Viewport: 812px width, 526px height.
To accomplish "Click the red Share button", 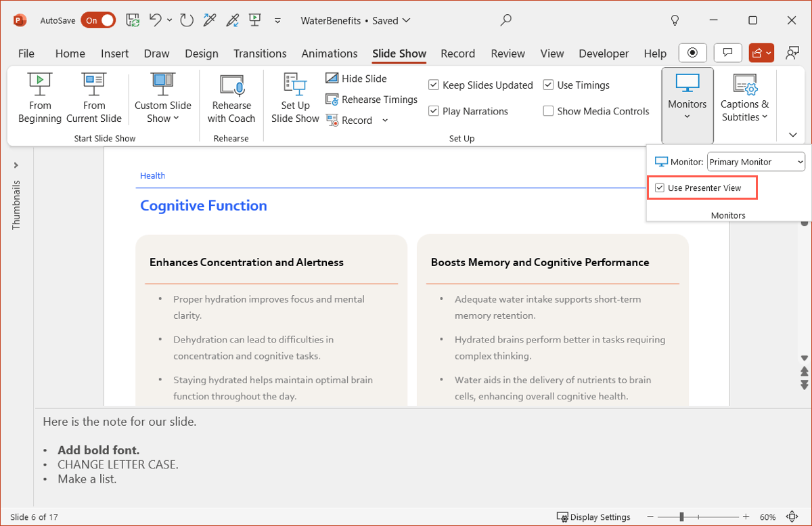I will tap(761, 52).
